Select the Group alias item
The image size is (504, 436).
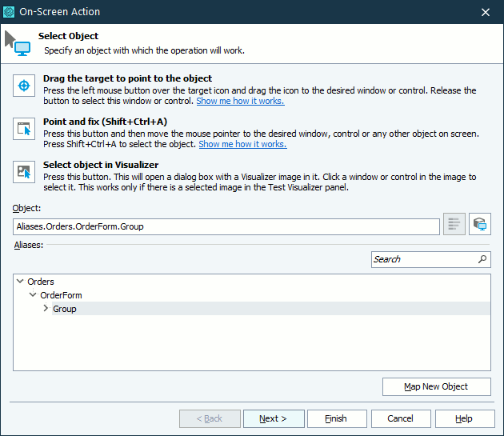pos(65,309)
